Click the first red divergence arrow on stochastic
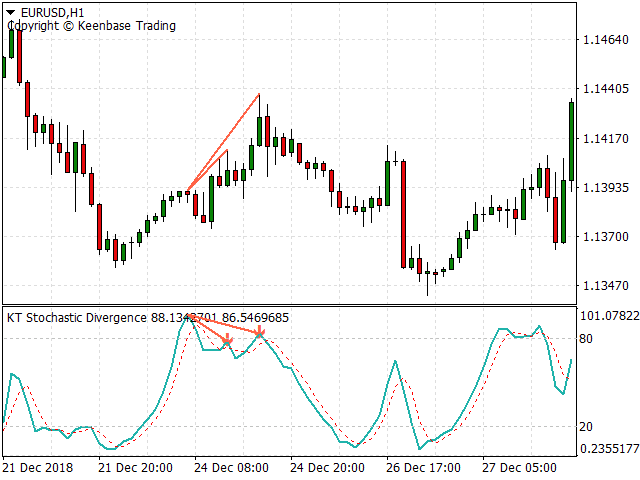The height and width of the screenshot is (480, 640). 228,340
